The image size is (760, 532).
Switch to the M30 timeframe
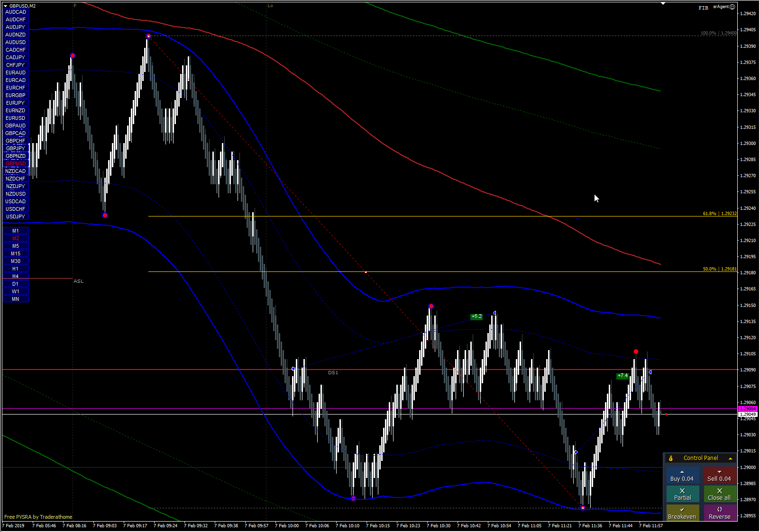click(16, 261)
